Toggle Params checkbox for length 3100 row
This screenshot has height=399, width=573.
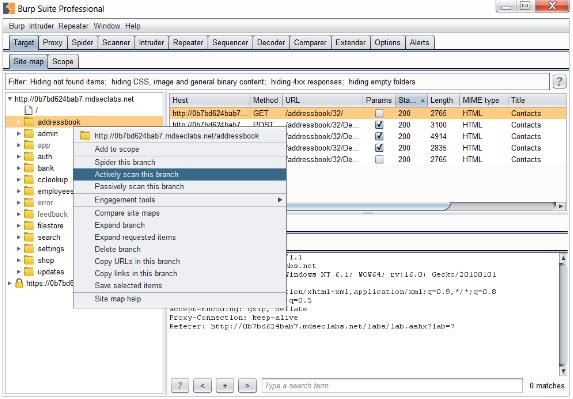(379, 125)
